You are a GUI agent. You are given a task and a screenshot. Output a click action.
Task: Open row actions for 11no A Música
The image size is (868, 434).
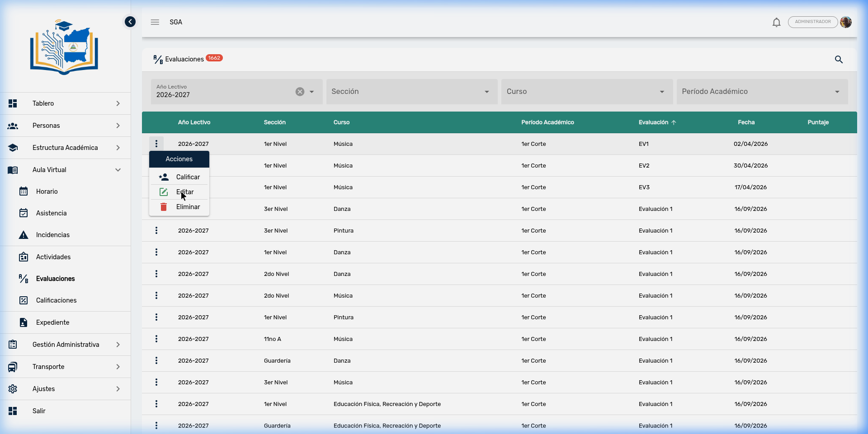pos(156,339)
